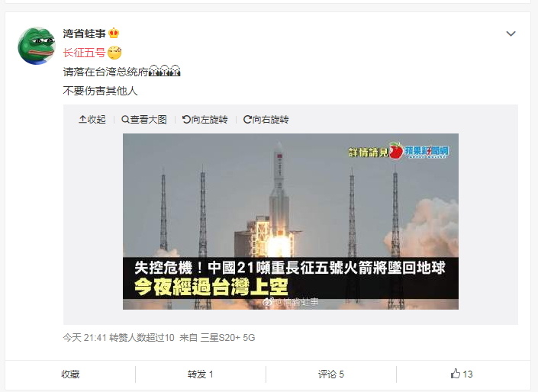
Task: Rotate the image right with 向右旋转
Action: click(x=266, y=119)
